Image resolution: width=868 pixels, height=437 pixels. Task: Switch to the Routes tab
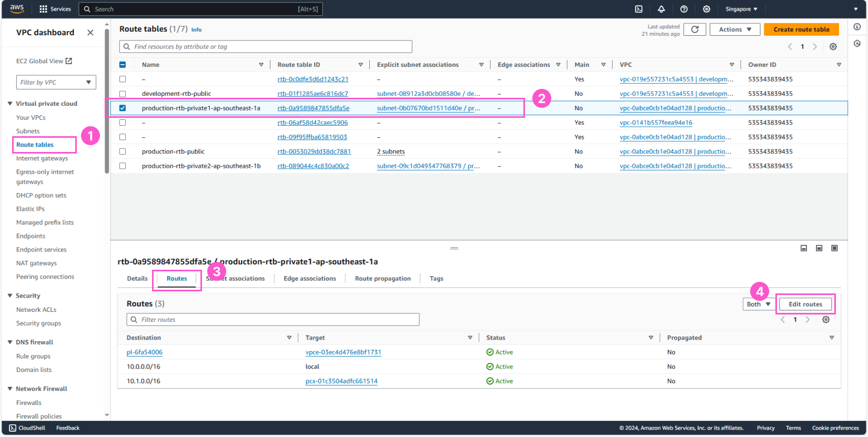point(177,279)
